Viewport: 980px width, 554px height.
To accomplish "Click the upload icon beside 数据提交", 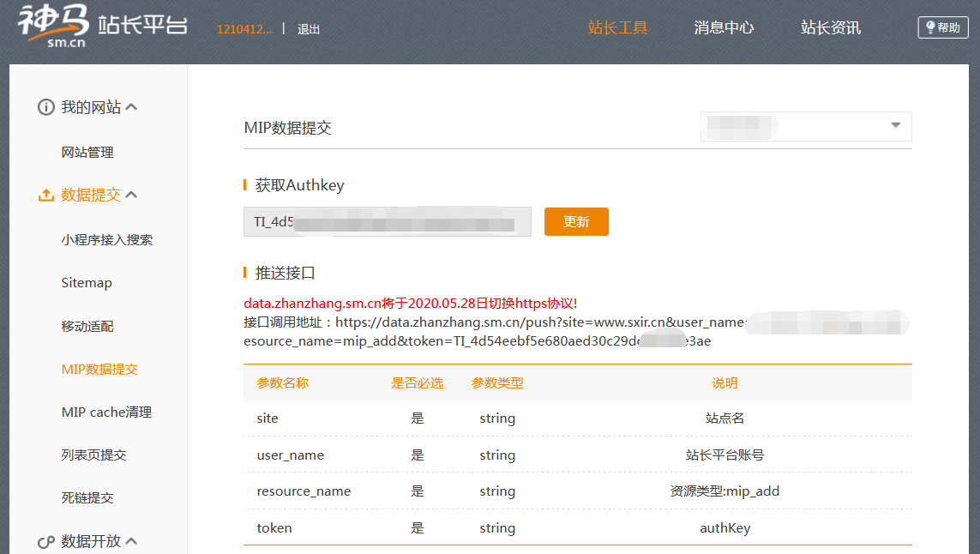I will [x=45, y=196].
